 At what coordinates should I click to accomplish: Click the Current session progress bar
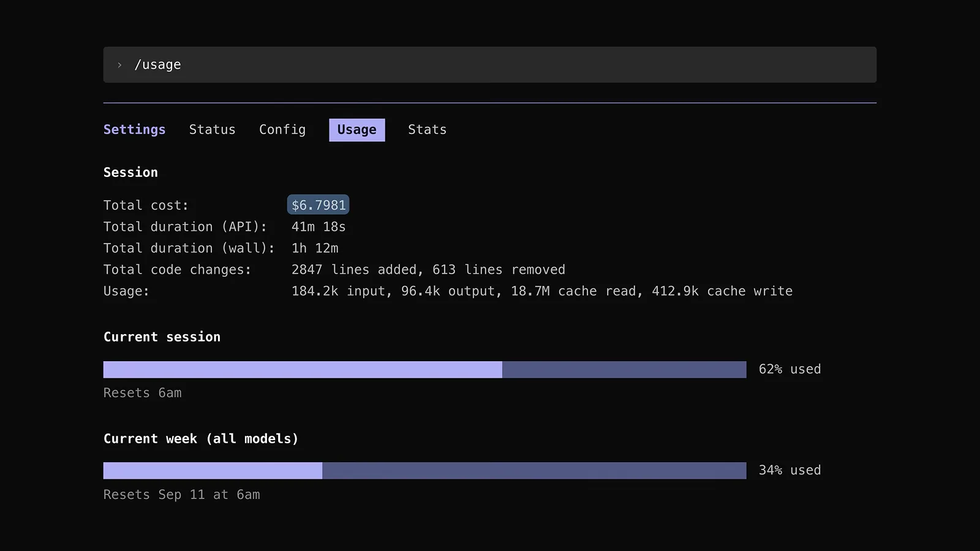pos(425,370)
